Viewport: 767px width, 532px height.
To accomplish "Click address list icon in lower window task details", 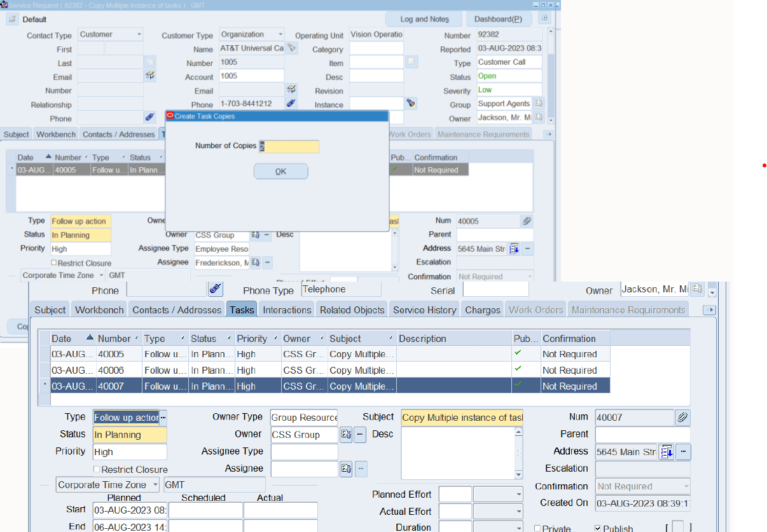I will tap(666, 452).
